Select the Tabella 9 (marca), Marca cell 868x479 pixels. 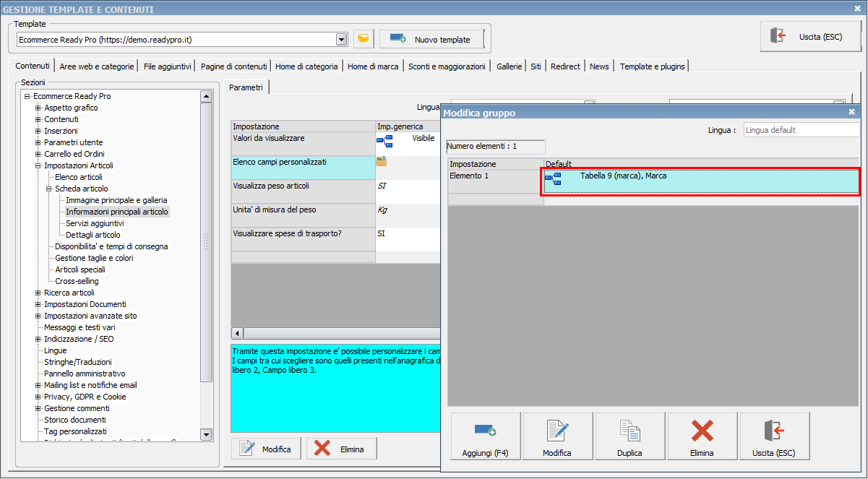pyautogui.click(x=701, y=181)
